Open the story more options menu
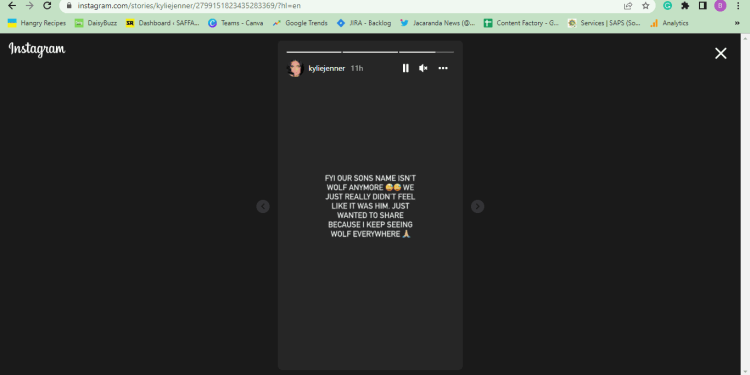The width and height of the screenshot is (750, 375). 443,68
